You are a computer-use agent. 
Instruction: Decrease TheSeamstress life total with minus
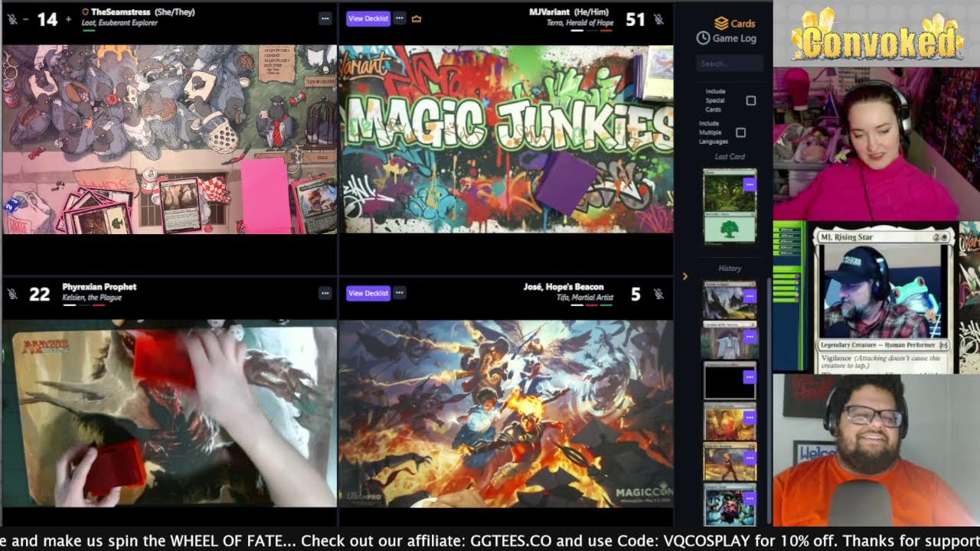26,18
